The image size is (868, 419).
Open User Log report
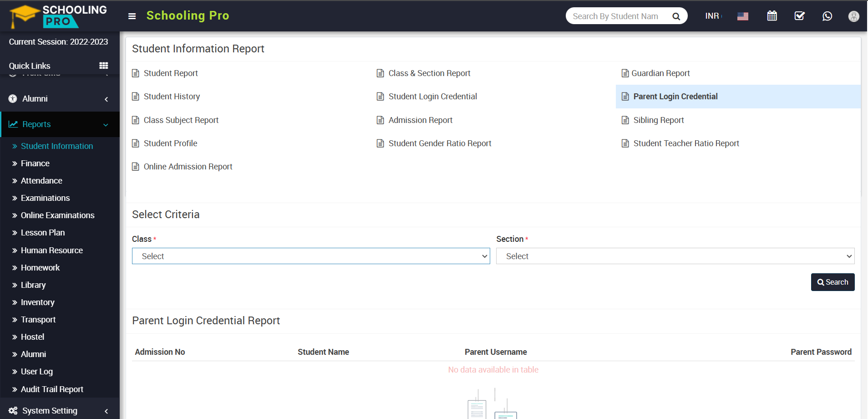click(x=36, y=372)
